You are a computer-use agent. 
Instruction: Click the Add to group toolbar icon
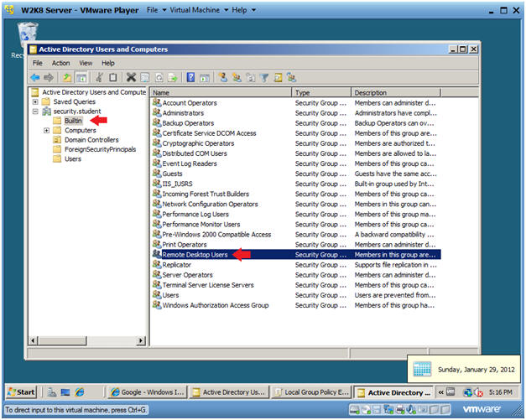pyautogui.click(x=291, y=78)
